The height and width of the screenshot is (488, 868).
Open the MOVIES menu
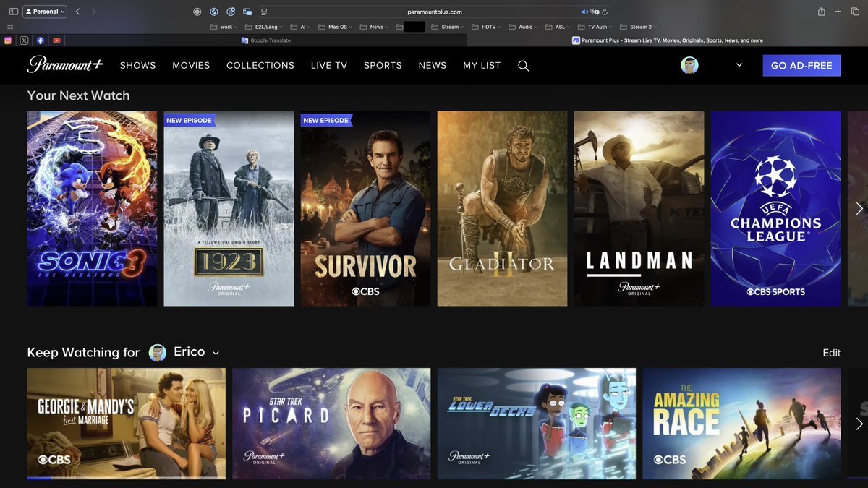(191, 65)
